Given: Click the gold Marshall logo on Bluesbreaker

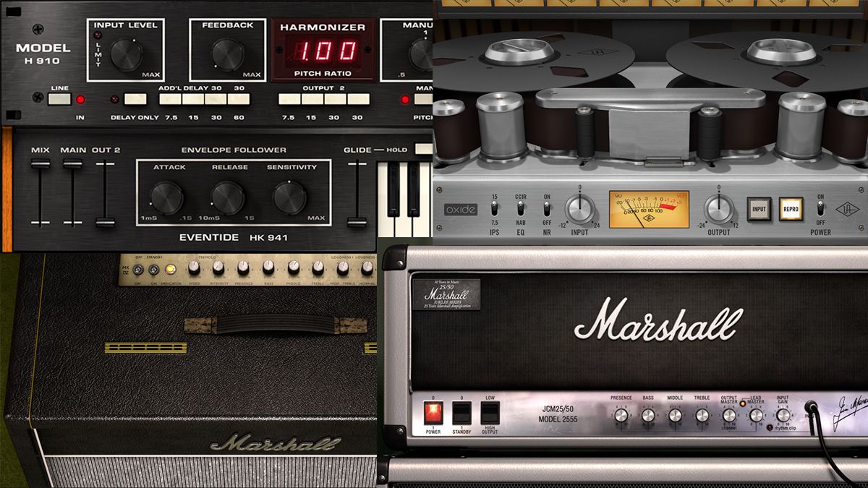Looking at the screenshot, I should point(274,442).
